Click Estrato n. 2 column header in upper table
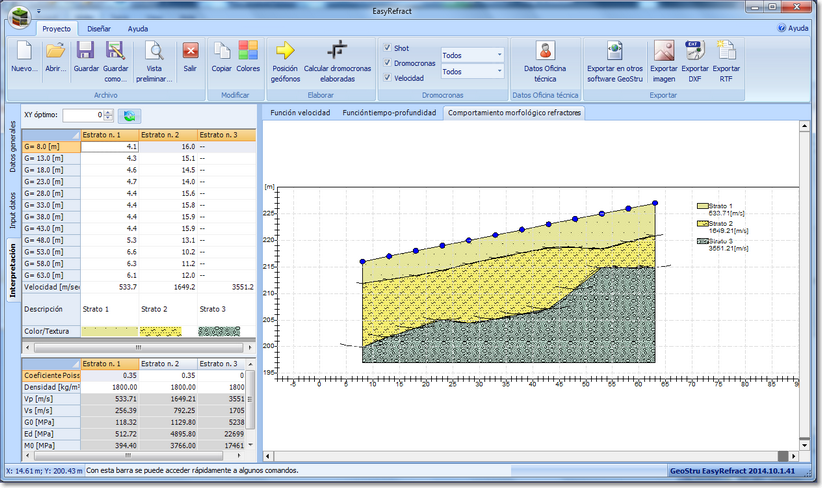 tap(168, 135)
